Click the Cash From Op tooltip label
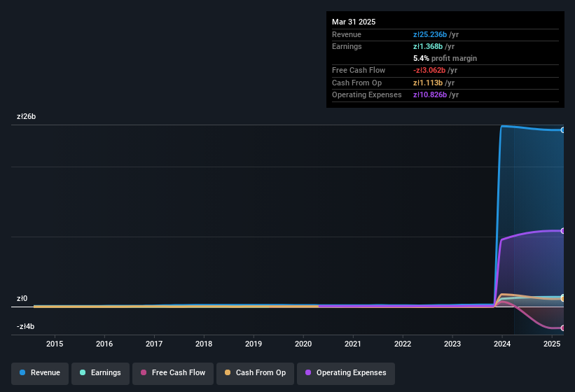Image resolution: width=575 pixels, height=392 pixels. pyautogui.click(x=356, y=83)
